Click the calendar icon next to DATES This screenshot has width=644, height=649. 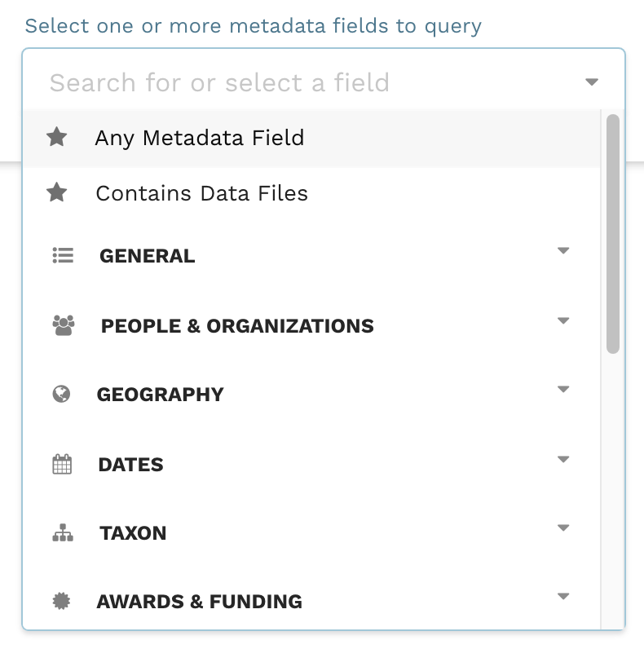[x=62, y=465]
